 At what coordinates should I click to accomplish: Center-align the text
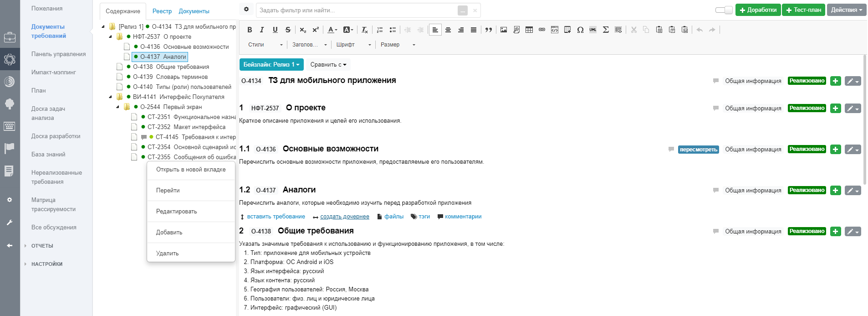point(448,30)
